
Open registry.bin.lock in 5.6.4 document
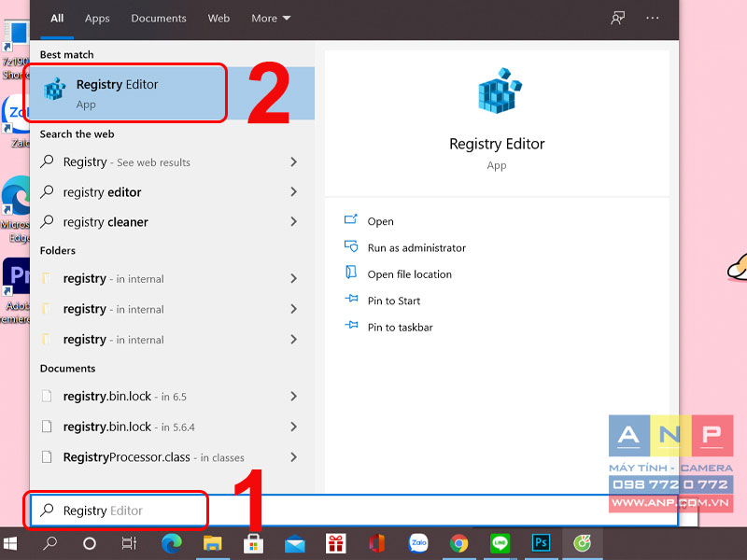point(172,427)
